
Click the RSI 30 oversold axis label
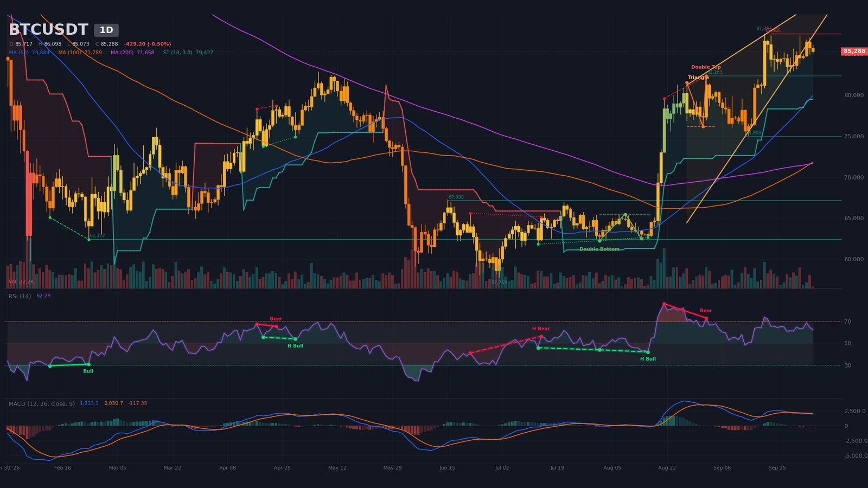pyautogui.click(x=847, y=366)
